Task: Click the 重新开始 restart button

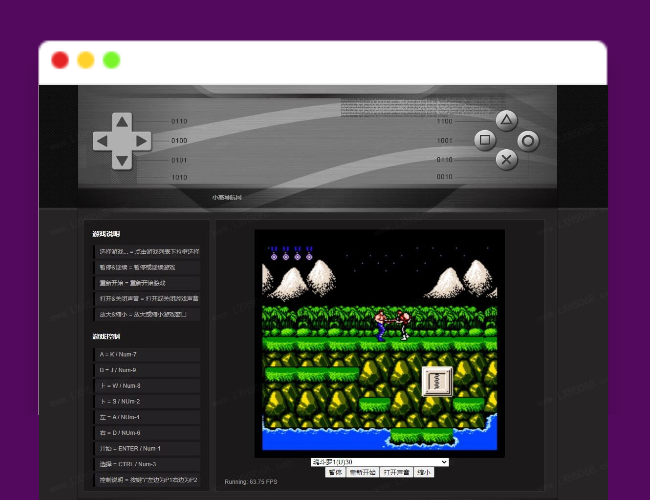Action: click(x=361, y=472)
